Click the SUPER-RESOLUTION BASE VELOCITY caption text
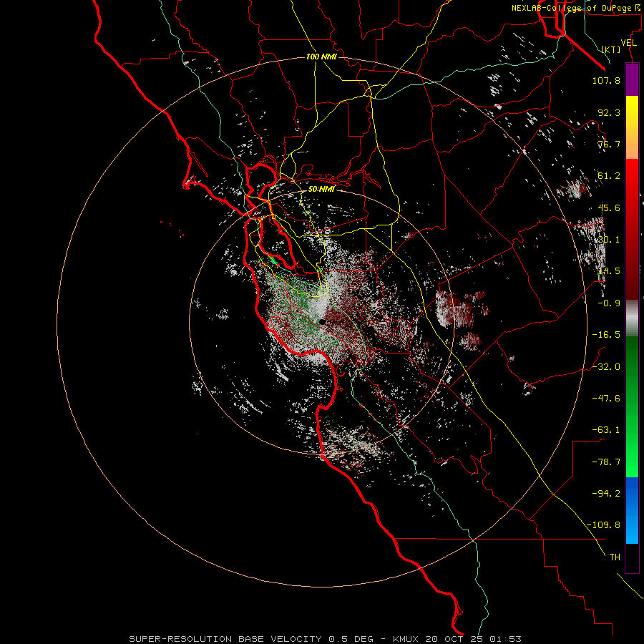 point(225,639)
